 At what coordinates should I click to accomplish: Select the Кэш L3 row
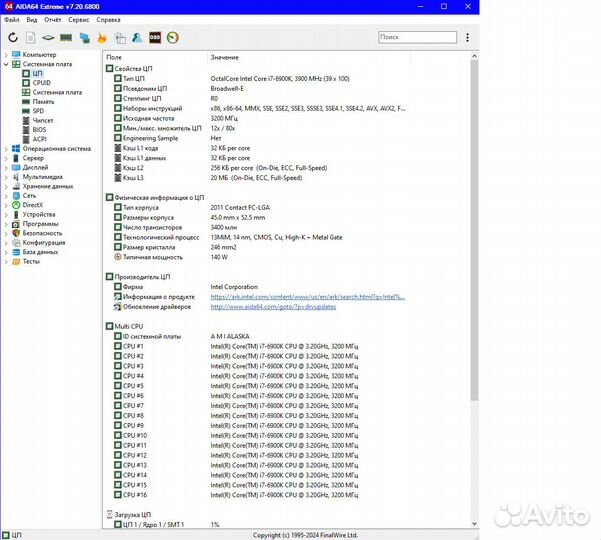pyautogui.click(x=256, y=178)
